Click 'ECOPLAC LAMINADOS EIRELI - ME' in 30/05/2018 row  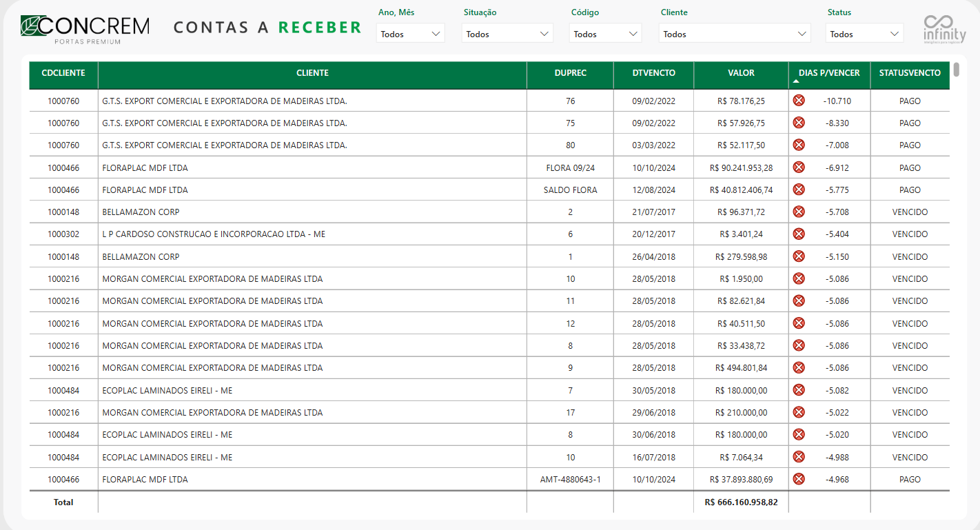(x=167, y=390)
